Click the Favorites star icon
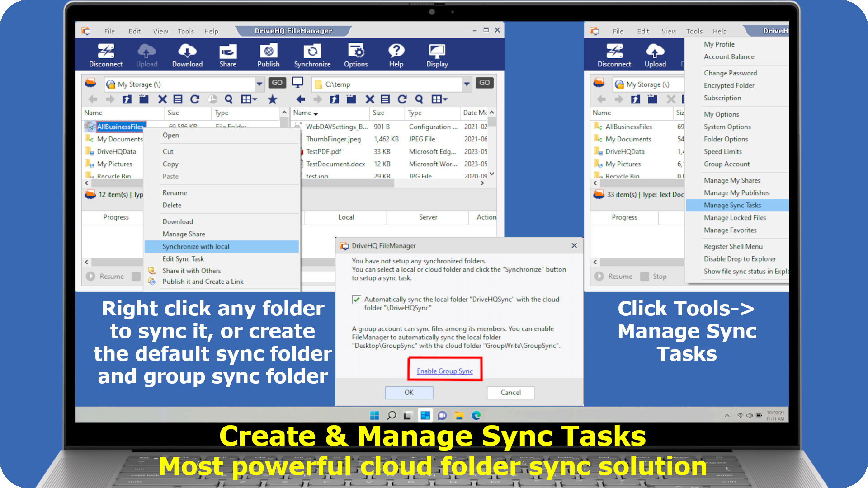Screen dimensions: 868x488 point(272,99)
